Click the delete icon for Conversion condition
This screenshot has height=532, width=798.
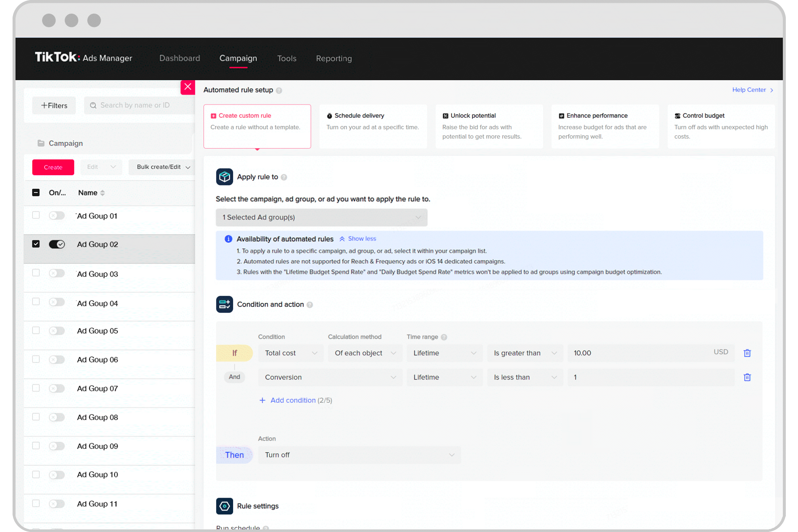click(x=747, y=376)
